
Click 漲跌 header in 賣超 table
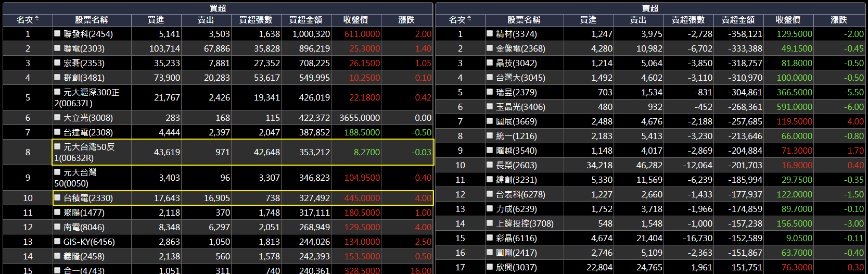pyautogui.click(x=839, y=20)
